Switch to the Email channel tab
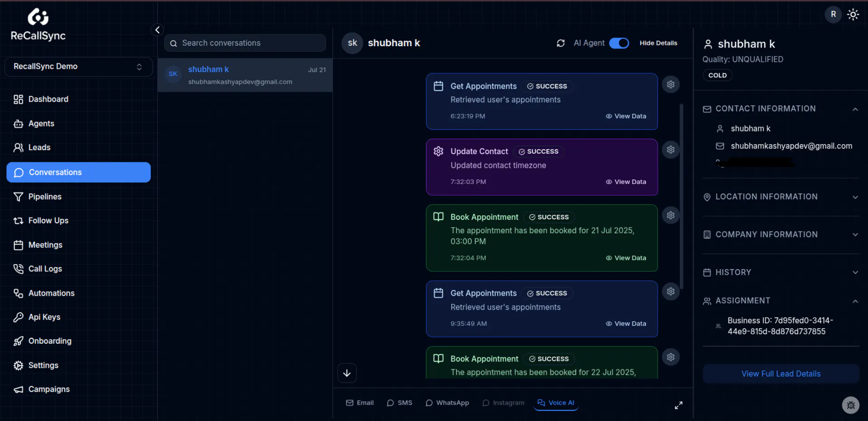Image resolution: width=868 pixels, height=421 pixels. coord(360,403)
